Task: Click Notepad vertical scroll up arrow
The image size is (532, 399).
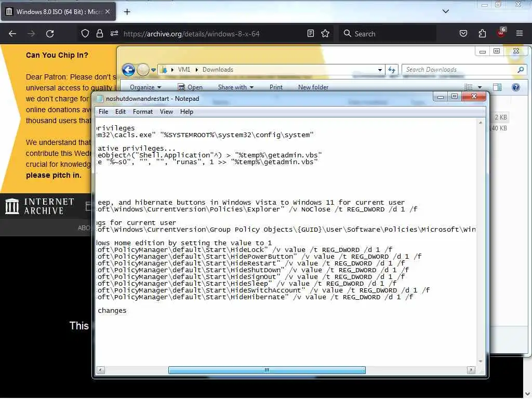Action: pos(481,123)
